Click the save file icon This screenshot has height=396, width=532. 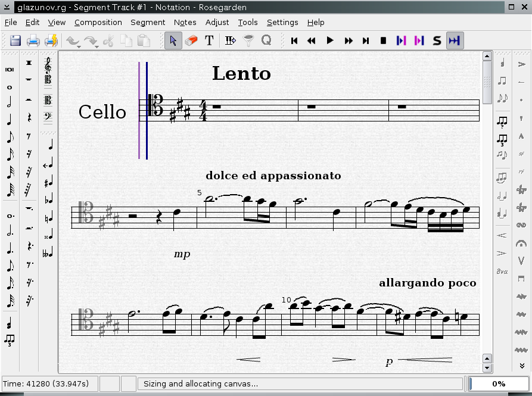coord(15,40)
